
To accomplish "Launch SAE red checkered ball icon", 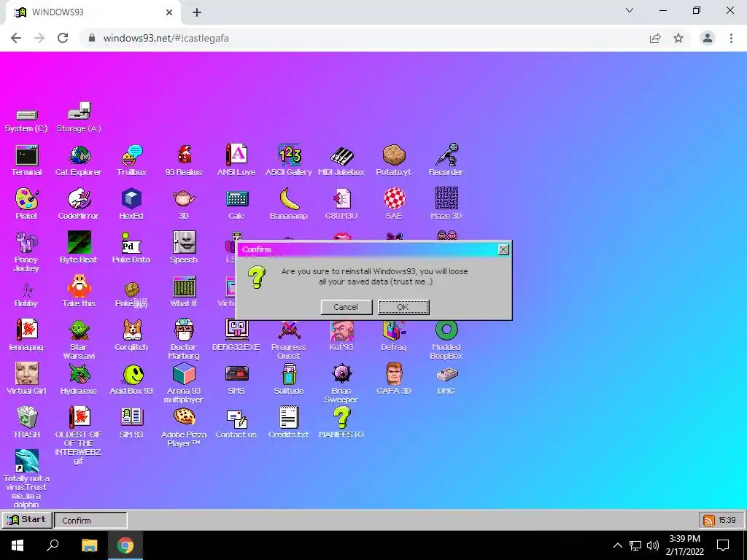I will coord(393,199).
